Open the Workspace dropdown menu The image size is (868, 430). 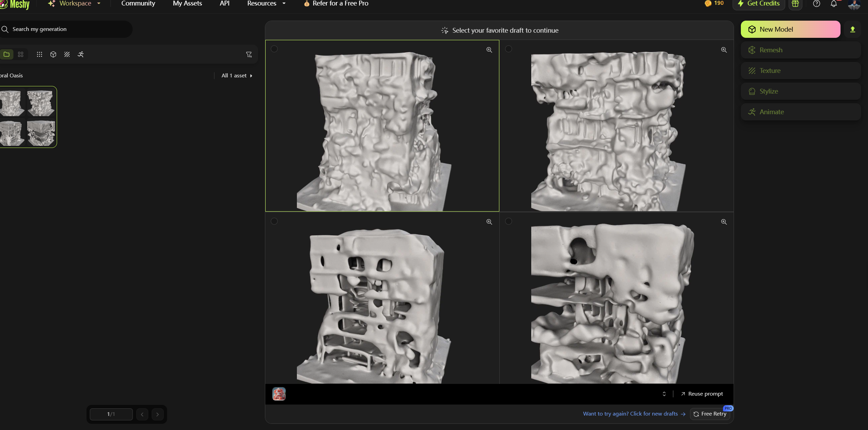click(75, 3)
